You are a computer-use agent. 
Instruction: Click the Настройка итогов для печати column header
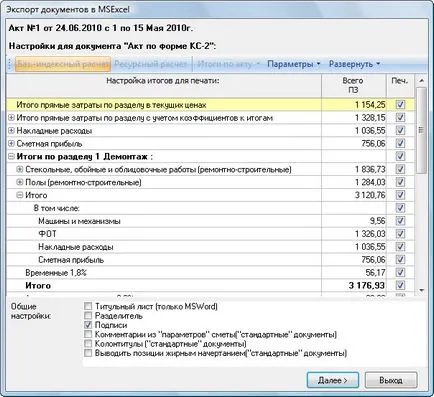pyautogui.click(x=164, y=86)
